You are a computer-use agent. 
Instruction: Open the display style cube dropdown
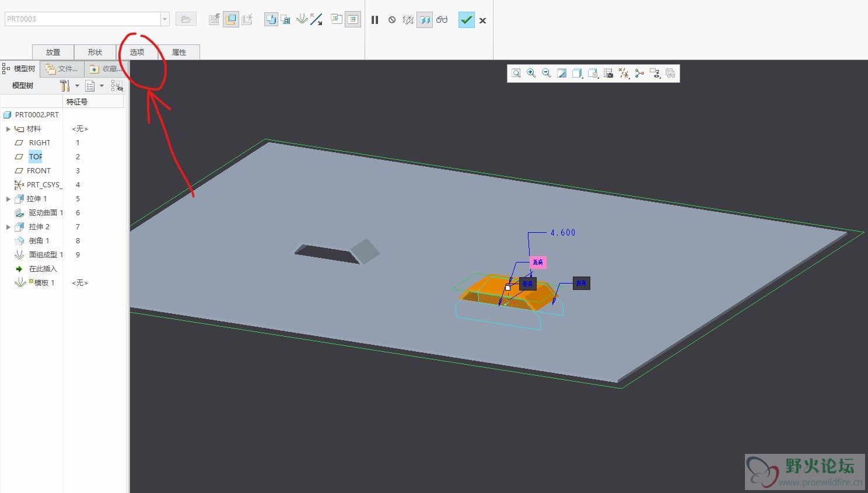point(577,73)
